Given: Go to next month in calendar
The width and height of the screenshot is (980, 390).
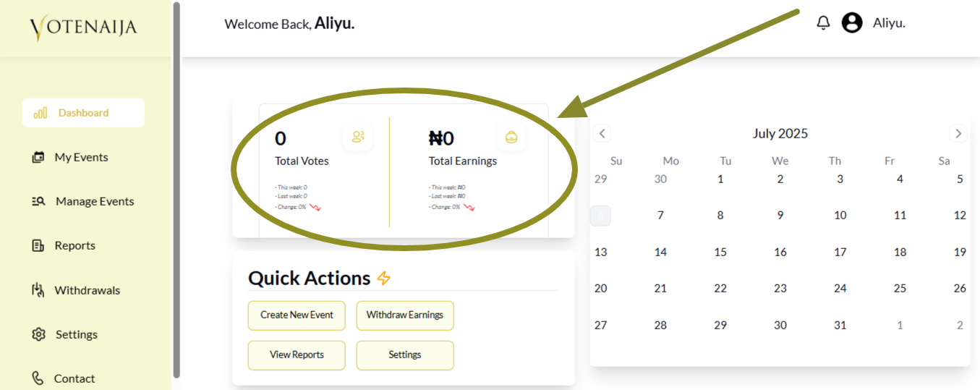Looking at the screenshot, I should point(958,133).
